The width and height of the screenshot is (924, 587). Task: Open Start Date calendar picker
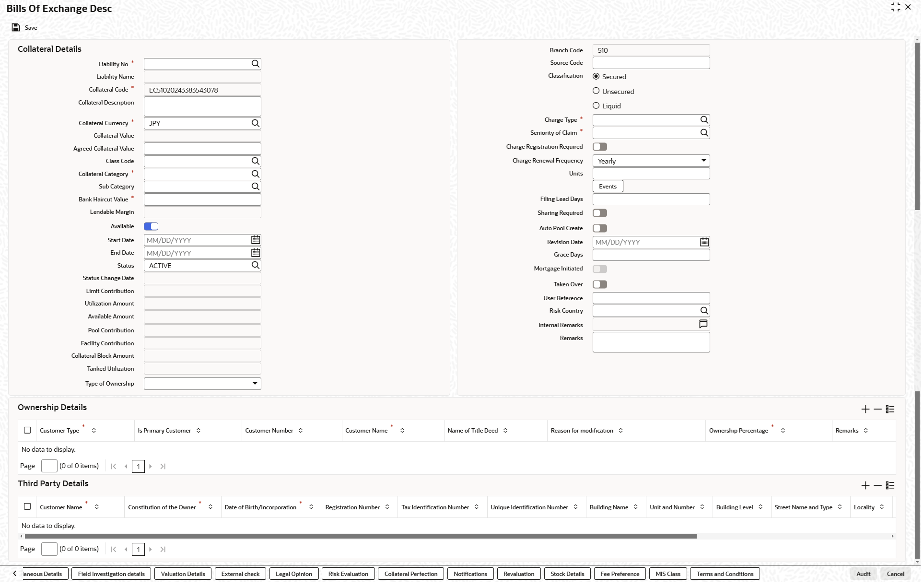(257, 240)
